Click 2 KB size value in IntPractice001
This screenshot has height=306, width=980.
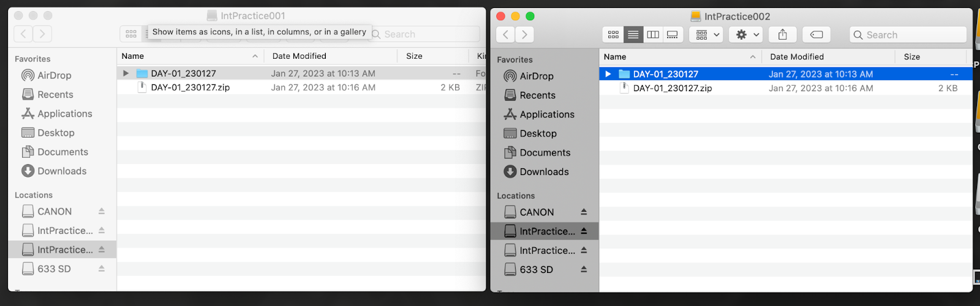(x=450, y=88)
